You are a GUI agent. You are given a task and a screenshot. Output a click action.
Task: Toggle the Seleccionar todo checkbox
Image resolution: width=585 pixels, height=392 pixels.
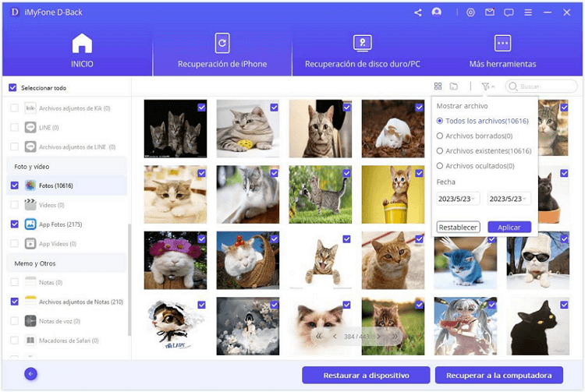coord(12,88)
